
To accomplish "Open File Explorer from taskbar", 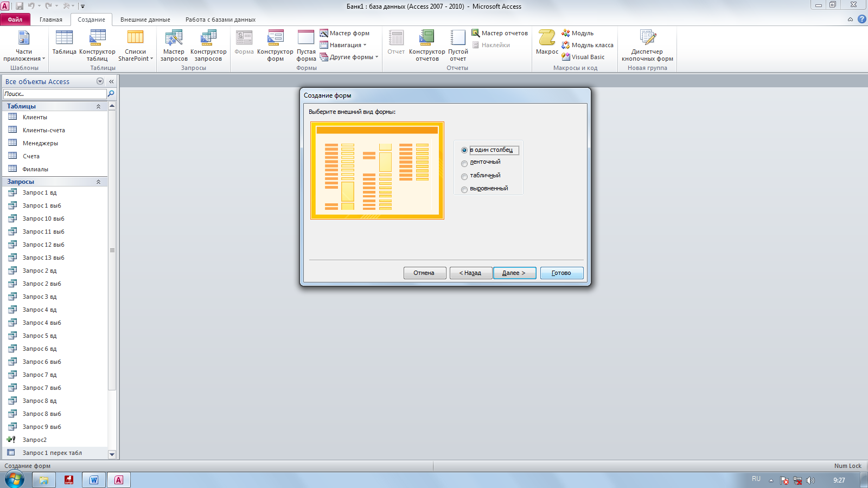I will (44, 480).
